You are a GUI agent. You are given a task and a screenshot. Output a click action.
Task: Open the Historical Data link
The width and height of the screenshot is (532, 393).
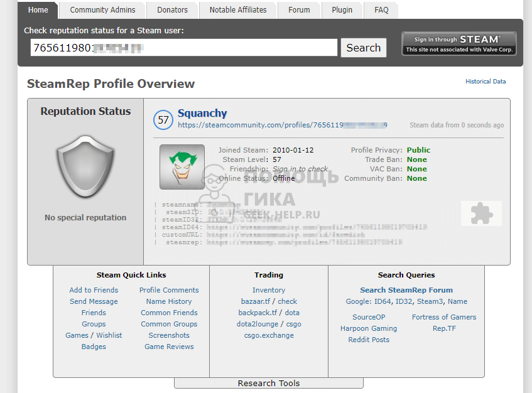(485, 82)
